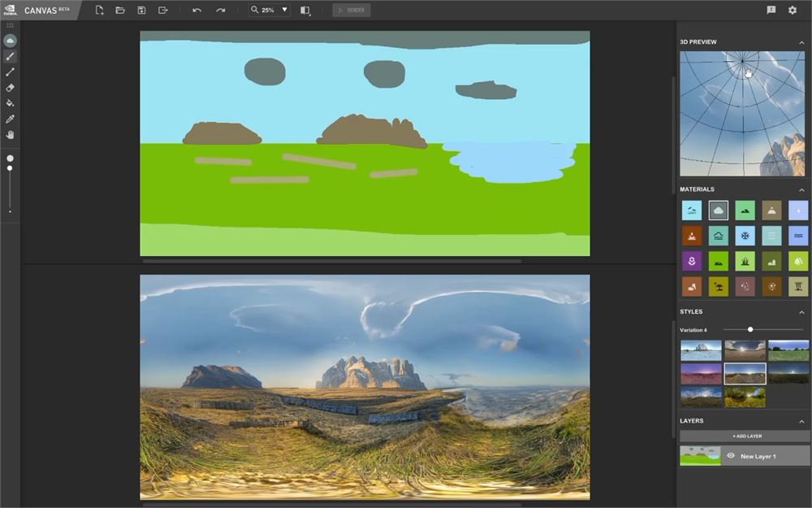
Task: Select the Line tool
Action: tap(10, 72)
